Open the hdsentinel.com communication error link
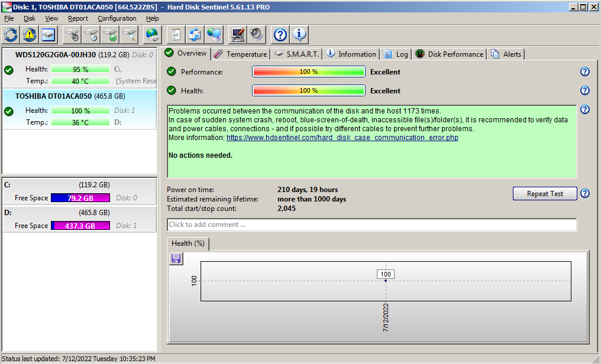 point(342,138)
